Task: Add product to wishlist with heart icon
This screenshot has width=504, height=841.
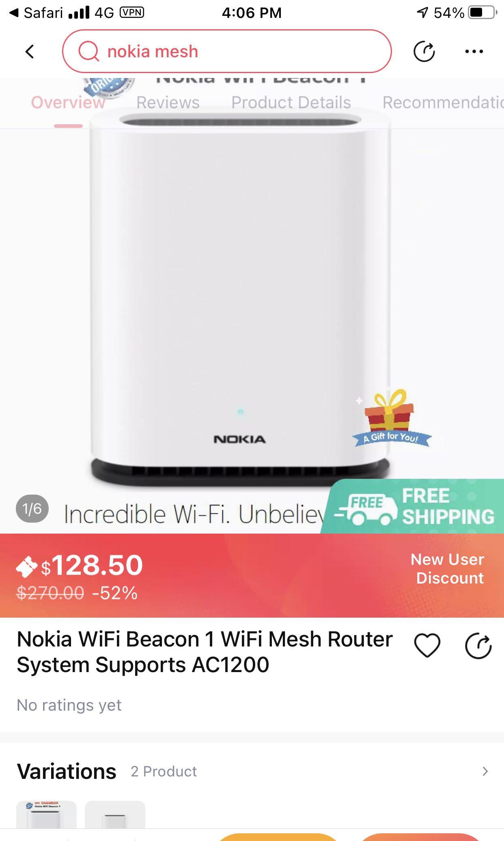Action: pyautogui.click(x=427, y=645)
